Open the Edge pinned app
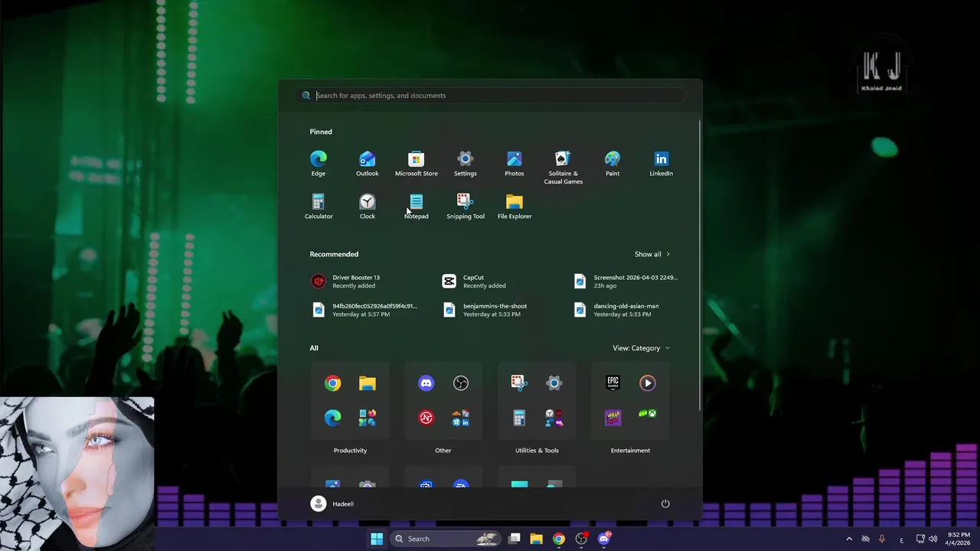 tap(318, 164)
